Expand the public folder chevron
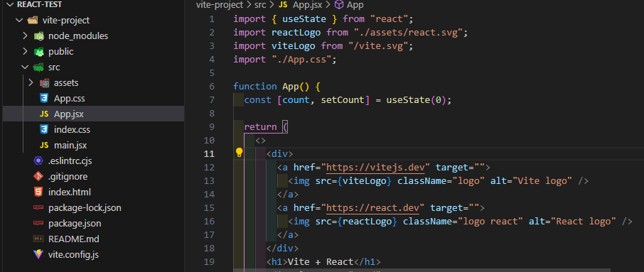The width and height of the screenshot is (644, 272). (25, 51)
